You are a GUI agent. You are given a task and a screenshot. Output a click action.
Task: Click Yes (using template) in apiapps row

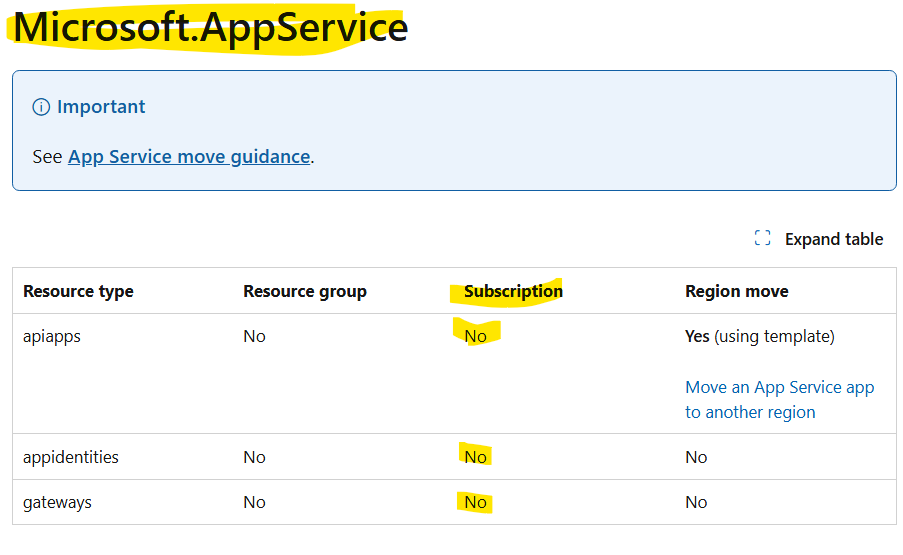[760, 336]
